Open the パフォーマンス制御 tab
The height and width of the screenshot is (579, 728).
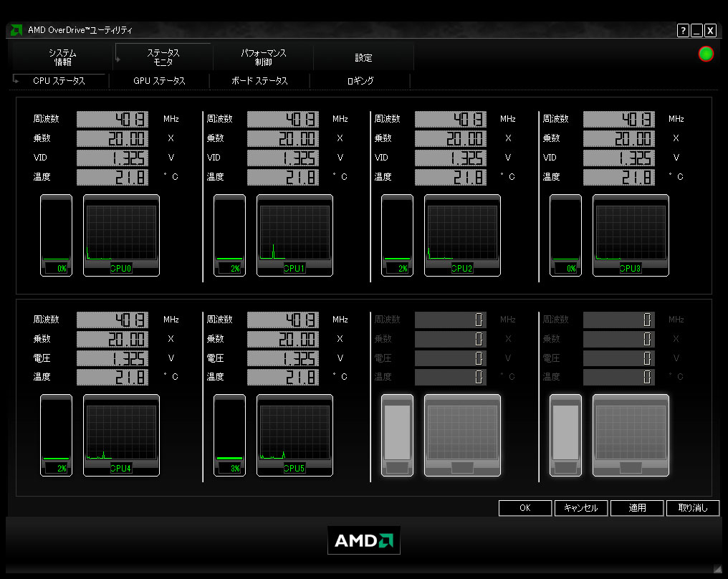[263, 57]
